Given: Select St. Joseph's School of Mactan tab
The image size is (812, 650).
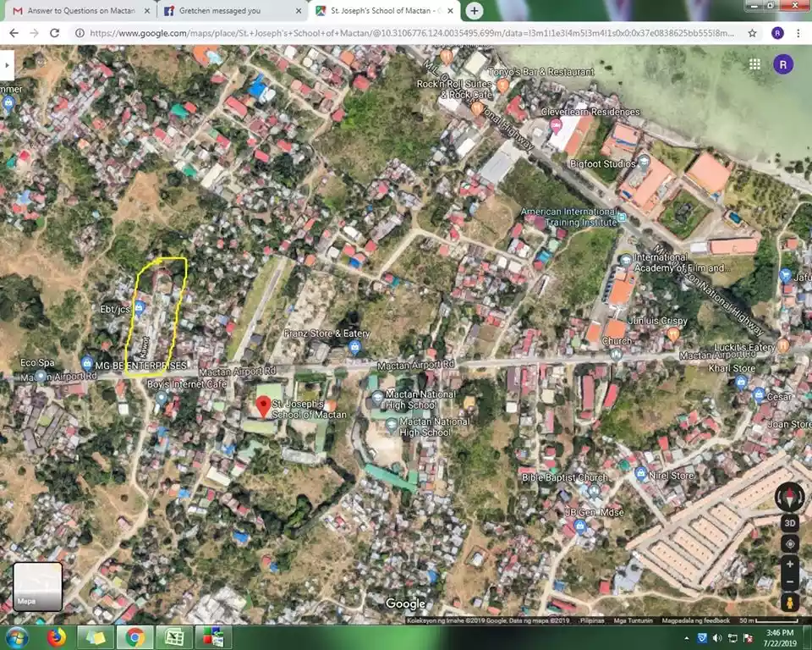Looking at the screenshot, I should pyautogui.click(x=383, y=10).
